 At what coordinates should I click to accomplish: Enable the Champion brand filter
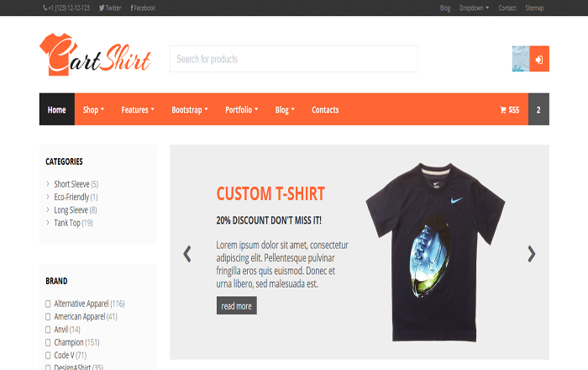(x=48, y=342)
